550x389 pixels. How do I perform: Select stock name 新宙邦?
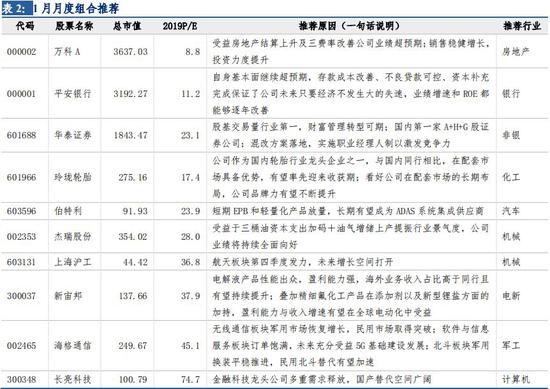click(x=68, y=296)
